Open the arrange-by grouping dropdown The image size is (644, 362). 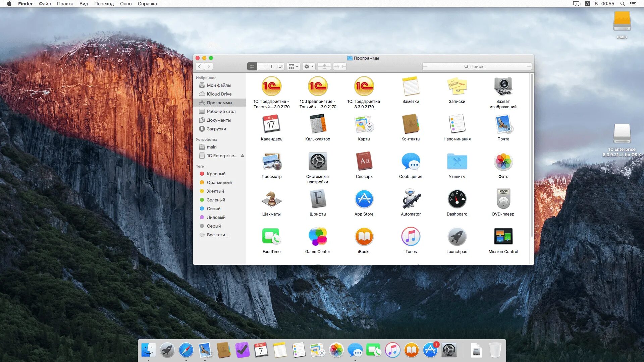click(293, 66)
